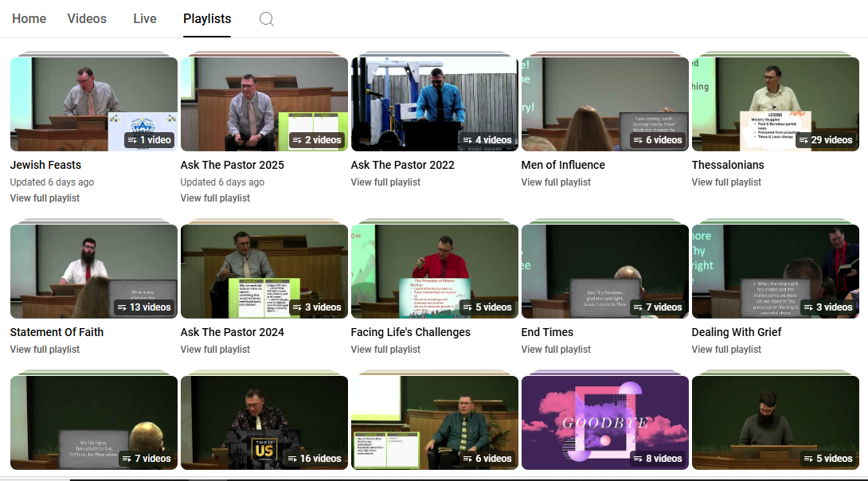Open the End Times playlist thumbnail

605,272
